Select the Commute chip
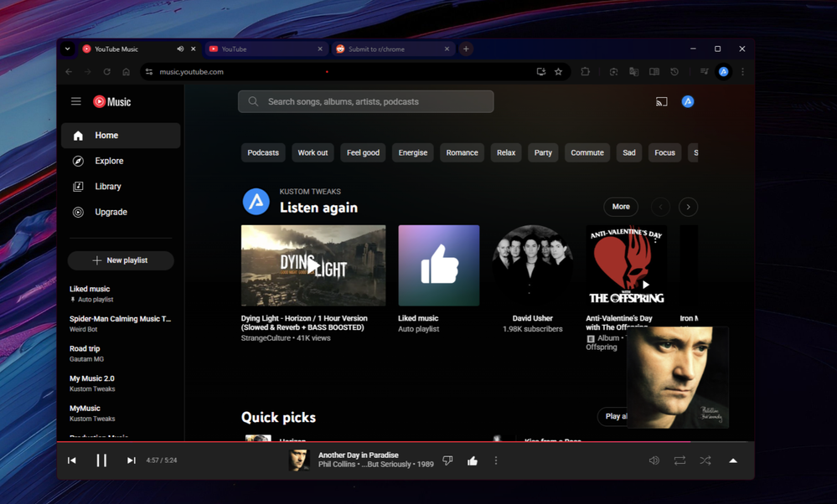Image resolution: width=837 pixels, height=504 pixels. pyautogui.click(x=587, y=152)
